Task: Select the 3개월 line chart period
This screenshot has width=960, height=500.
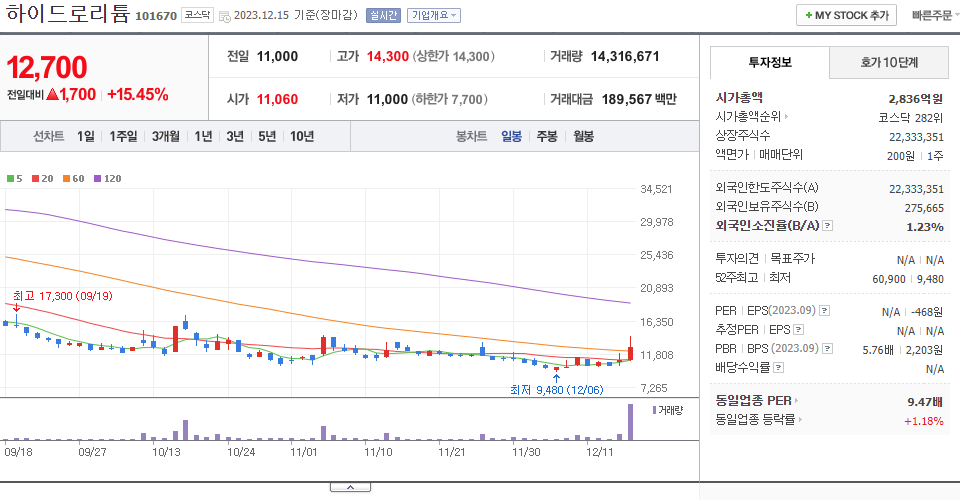Action: pos(165,136)
